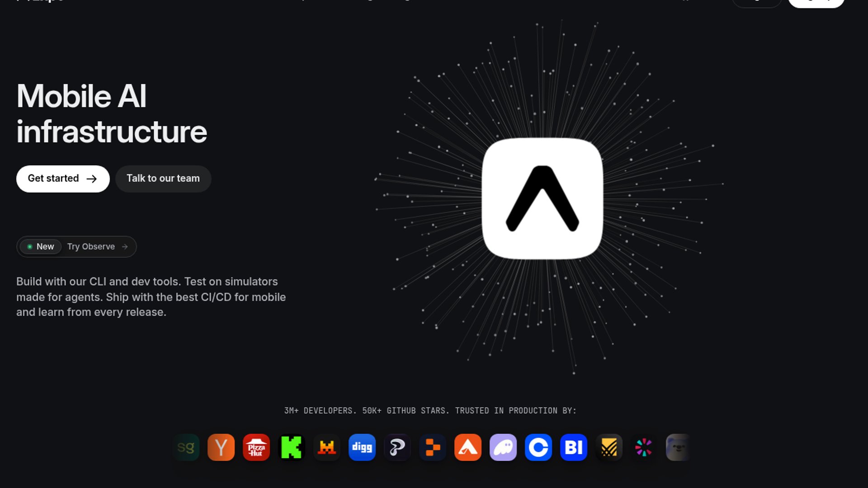Select the blue circular C logo
The width and height of the screenshot is (868, 488).
tap(538, 447)
